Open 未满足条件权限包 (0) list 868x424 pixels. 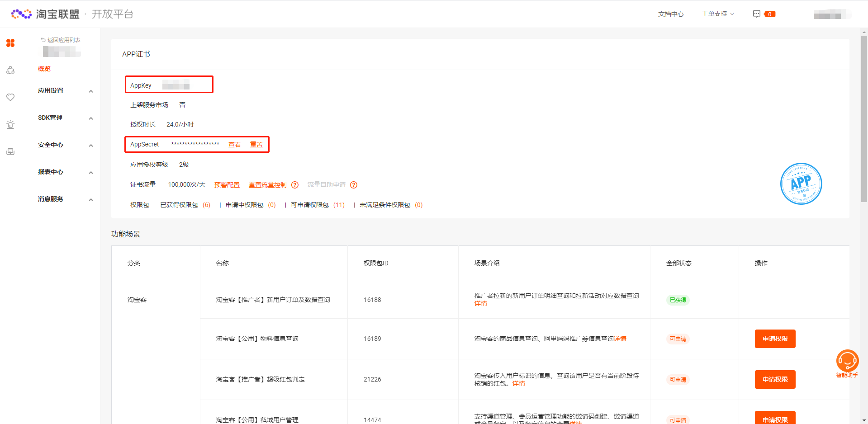click(x=391, y=205)
